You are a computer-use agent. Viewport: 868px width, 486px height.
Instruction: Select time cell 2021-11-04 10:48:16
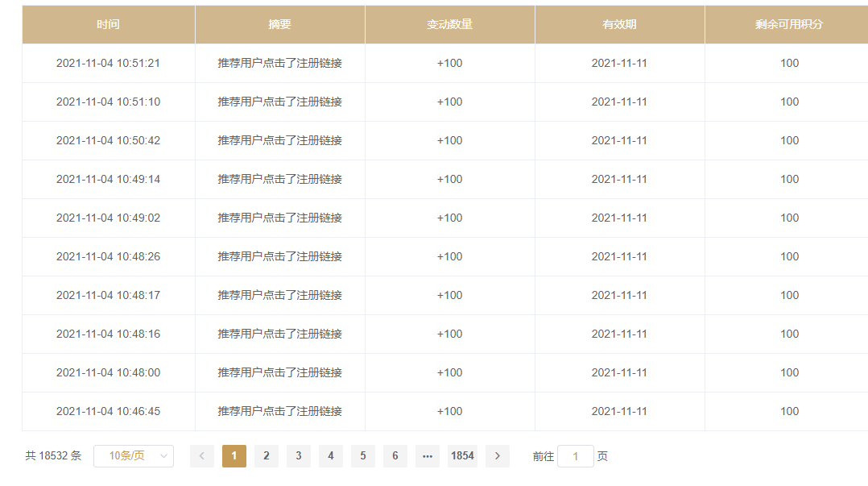[x=108, y=334]
